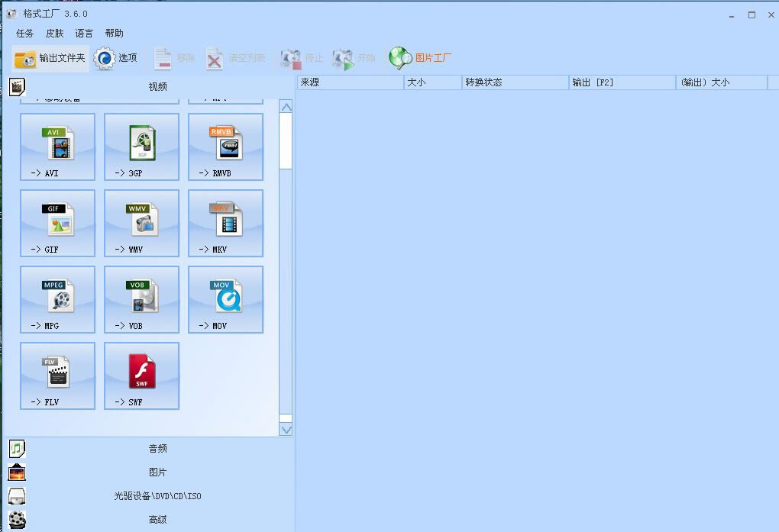Launch 图片工厂 from the toolbar
Image resolution: width=779 pixels, height=532 pixels.
(x=421, y=58)
